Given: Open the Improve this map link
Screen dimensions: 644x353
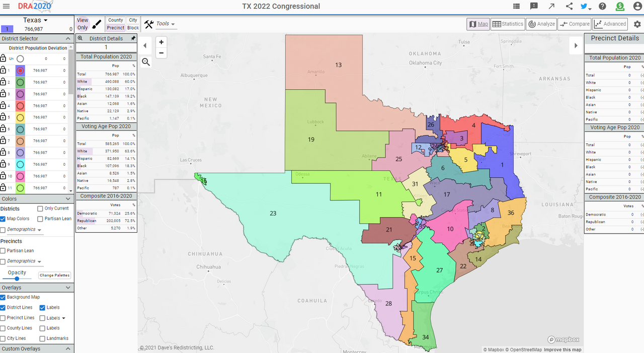Looking at the screenshot, I should click(x=562, y=349).
